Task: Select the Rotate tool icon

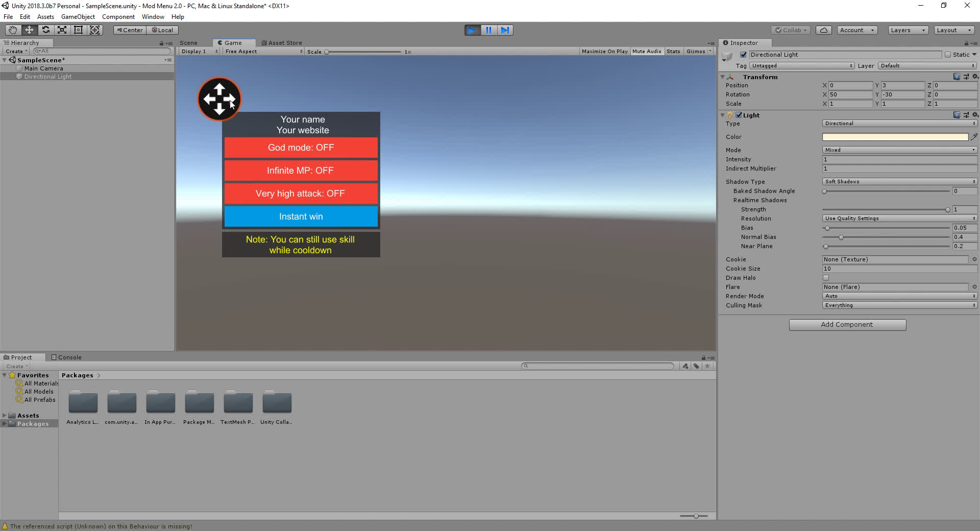Action: 45,30
